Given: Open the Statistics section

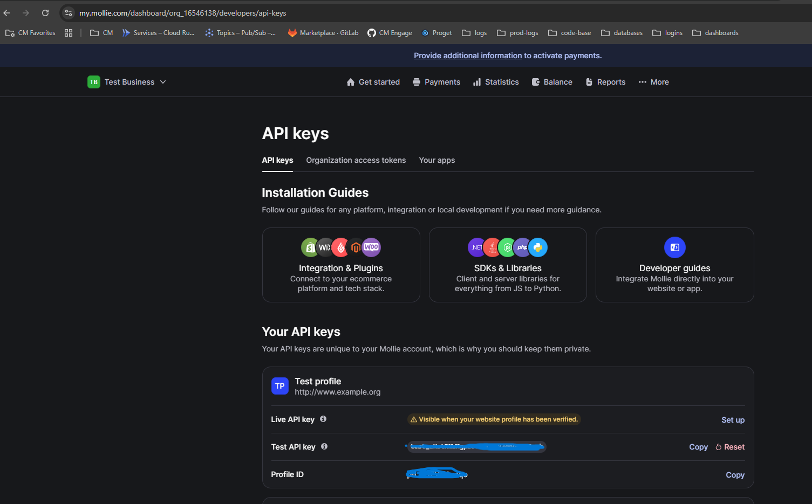Looking at the screenshot, I should click(x=496, y=82).
